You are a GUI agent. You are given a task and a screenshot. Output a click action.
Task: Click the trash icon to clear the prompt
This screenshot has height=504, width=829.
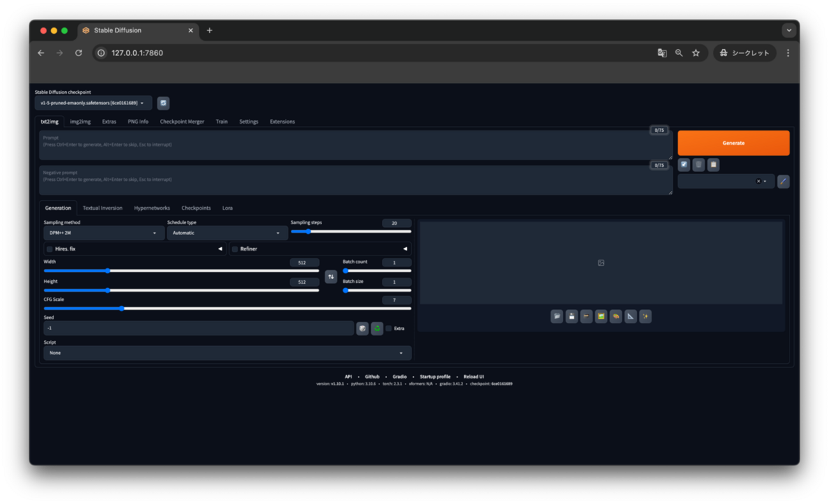pyautogui.click(x=698, y=164)
